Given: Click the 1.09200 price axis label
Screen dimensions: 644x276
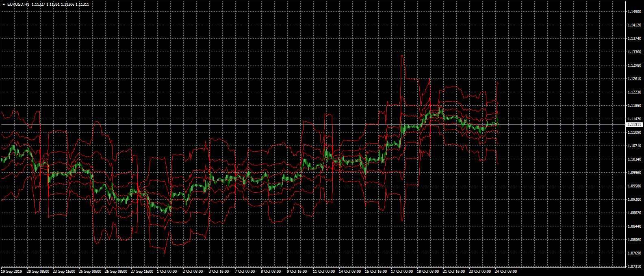Looking at the screenshot, I should click(635, 200).
